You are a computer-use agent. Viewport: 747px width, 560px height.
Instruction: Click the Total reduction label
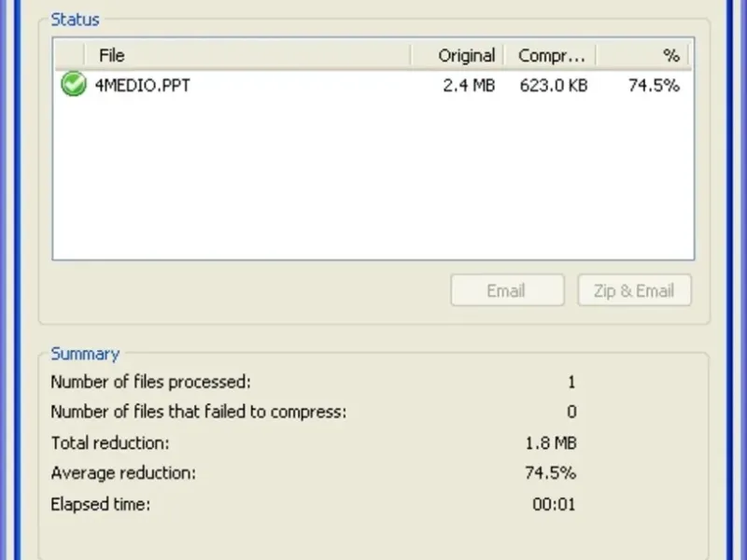(x=110, y=443)
